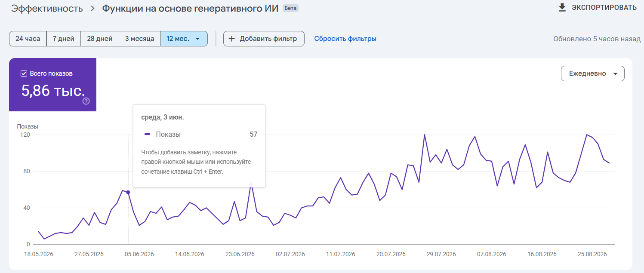
Task: Click the Показы y-axis title
Action: (x=28, y=126)
